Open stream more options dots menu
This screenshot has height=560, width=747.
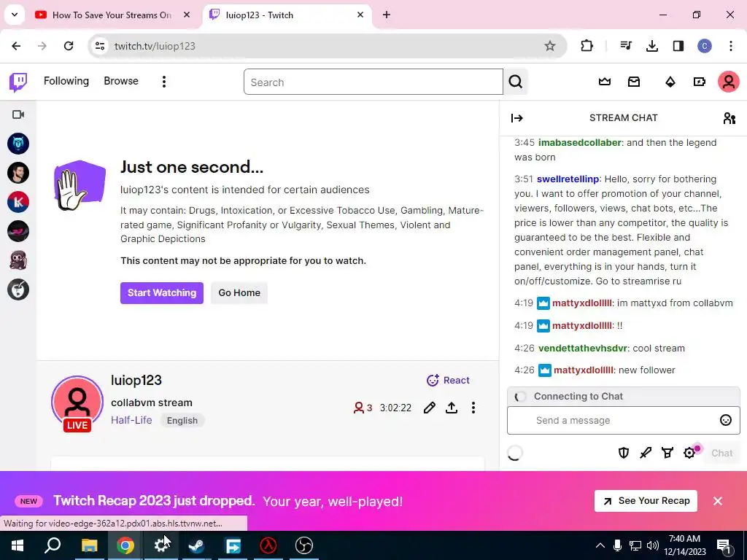point(473,408)
